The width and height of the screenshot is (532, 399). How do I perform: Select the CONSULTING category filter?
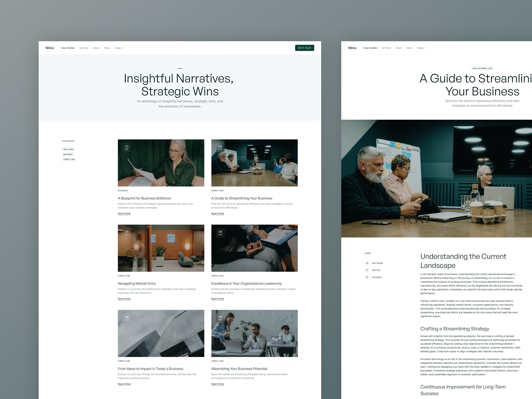coord(69,159)
